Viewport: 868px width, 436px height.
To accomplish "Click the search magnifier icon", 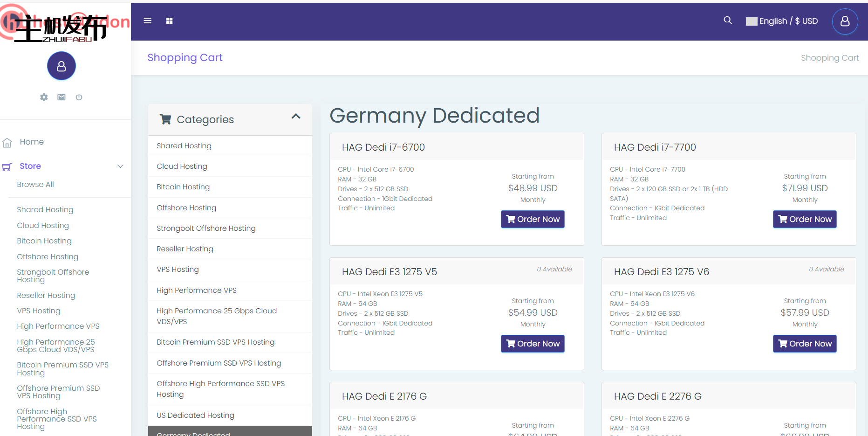I will 727,21.
